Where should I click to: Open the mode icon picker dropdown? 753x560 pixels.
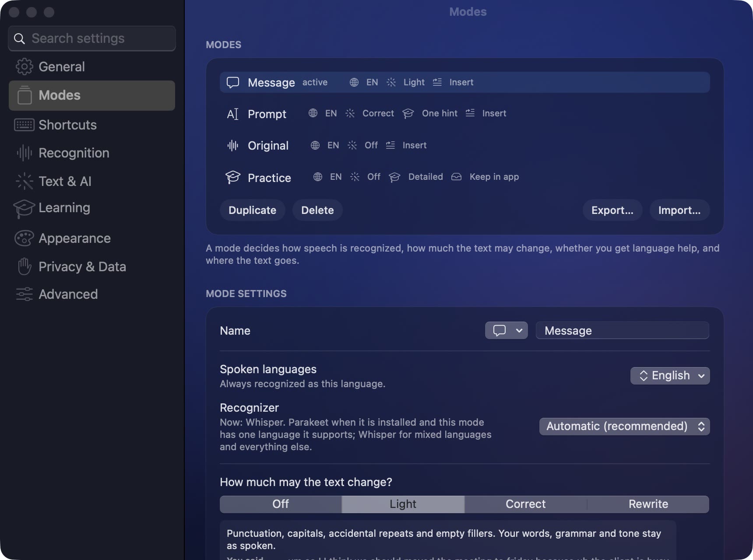point(507,330)
